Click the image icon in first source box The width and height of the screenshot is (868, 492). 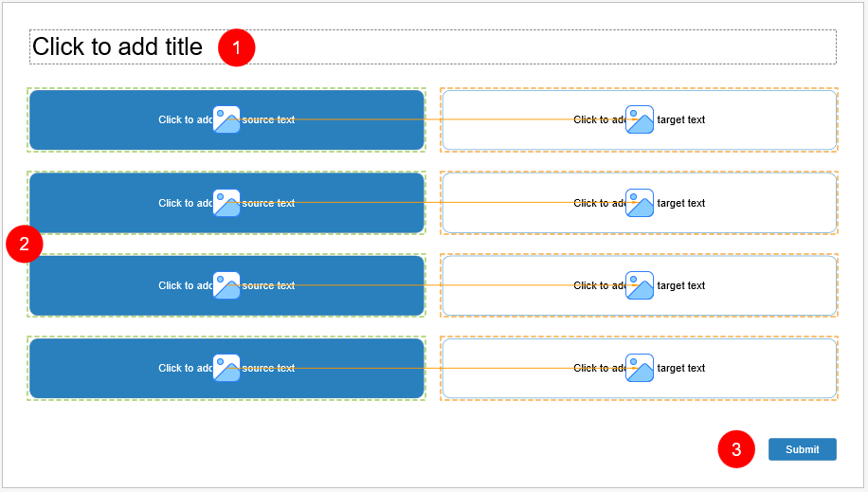tap(226, 119)
